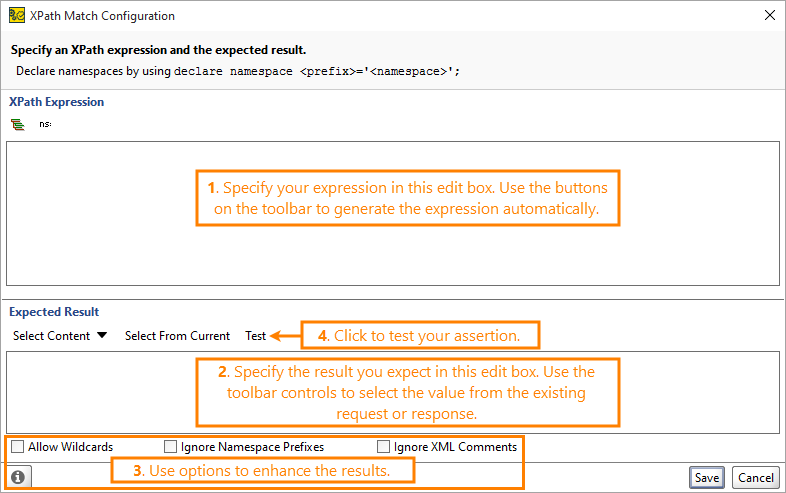Cancel the XPath match dialog
This screenshot has width=786, height=493.
756,477
